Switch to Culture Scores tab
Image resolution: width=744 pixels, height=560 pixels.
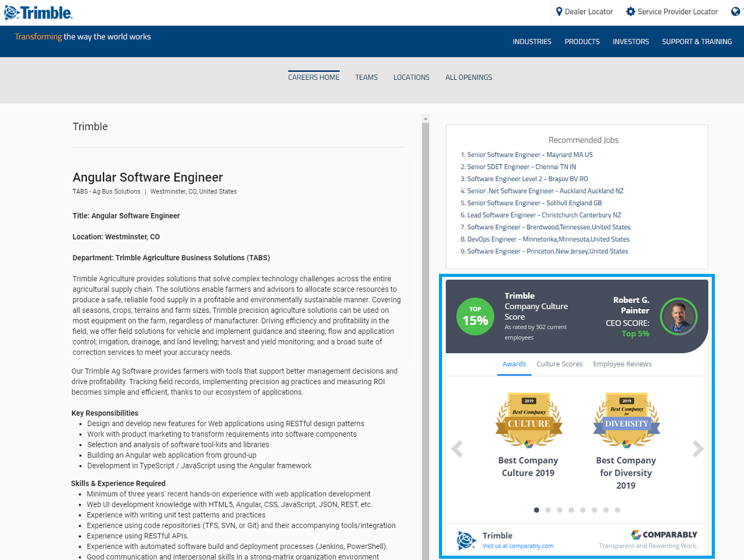click(559, 364)
